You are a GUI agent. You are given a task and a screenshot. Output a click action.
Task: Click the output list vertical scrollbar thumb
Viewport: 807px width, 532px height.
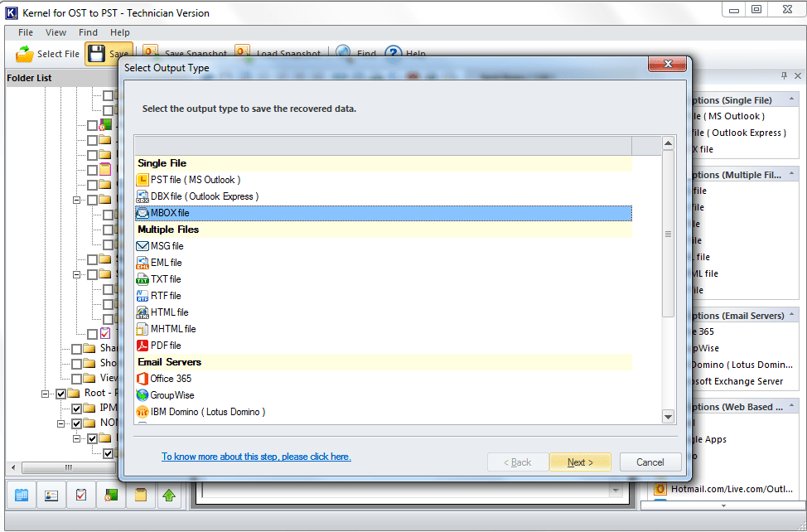[668, 234]
